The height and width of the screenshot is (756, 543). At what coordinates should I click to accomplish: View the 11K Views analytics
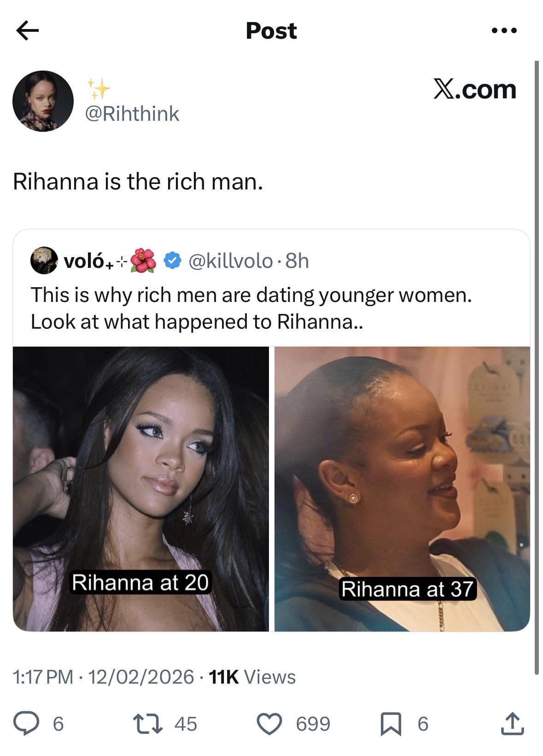pyautogui.click(x=252, y=677)
